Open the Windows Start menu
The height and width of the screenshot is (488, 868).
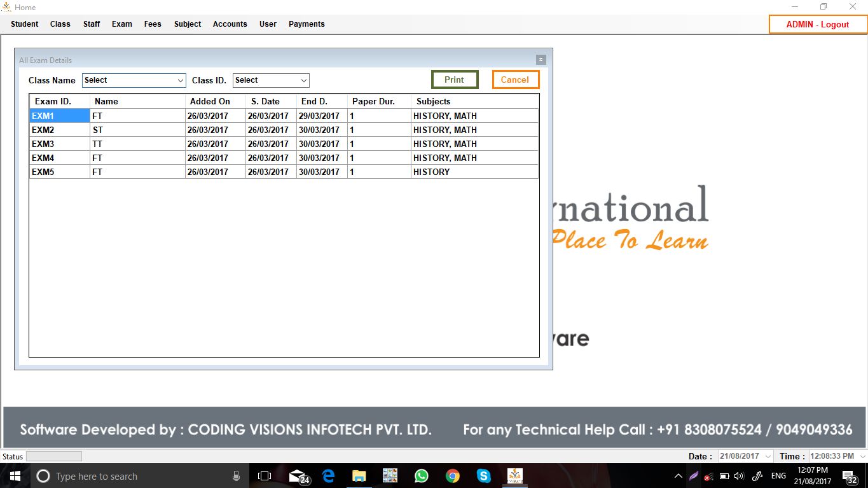point(15,476)
